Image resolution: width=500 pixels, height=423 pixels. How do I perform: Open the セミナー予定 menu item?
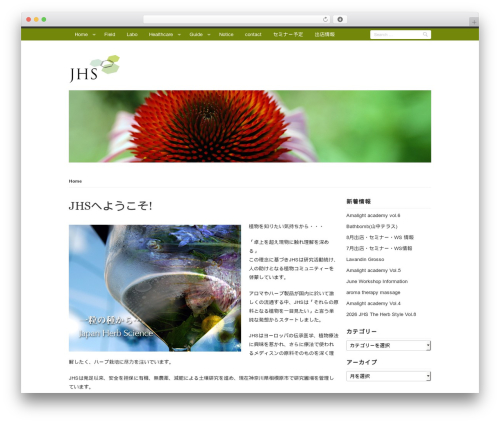288,34
